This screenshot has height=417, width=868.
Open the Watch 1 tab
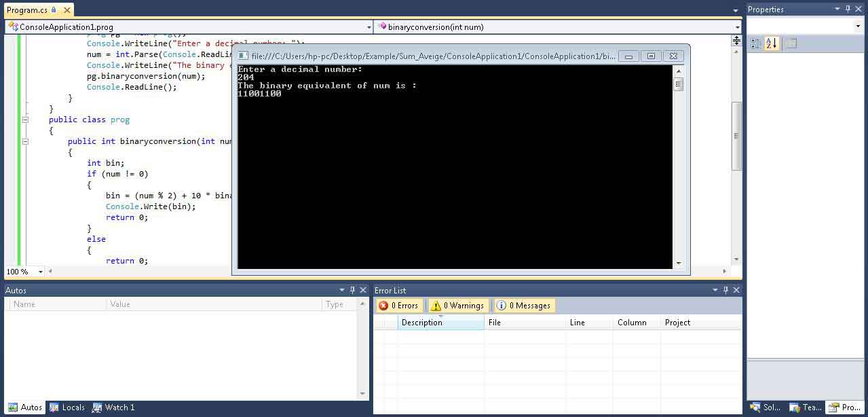point(113,407)
